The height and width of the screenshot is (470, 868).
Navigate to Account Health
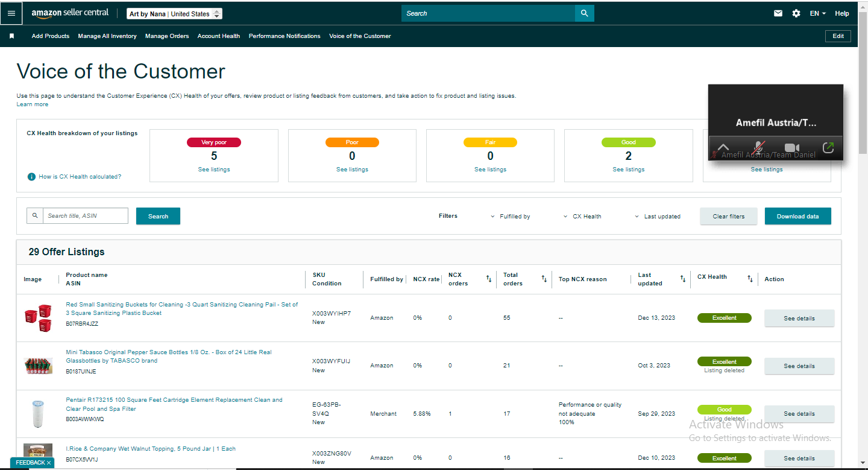tap(219, 36)
